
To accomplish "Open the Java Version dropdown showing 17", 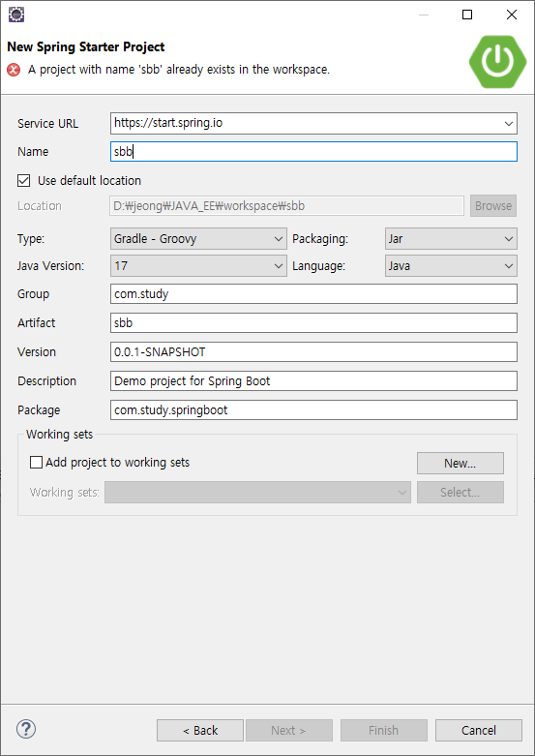I will (x=198, y=265).
